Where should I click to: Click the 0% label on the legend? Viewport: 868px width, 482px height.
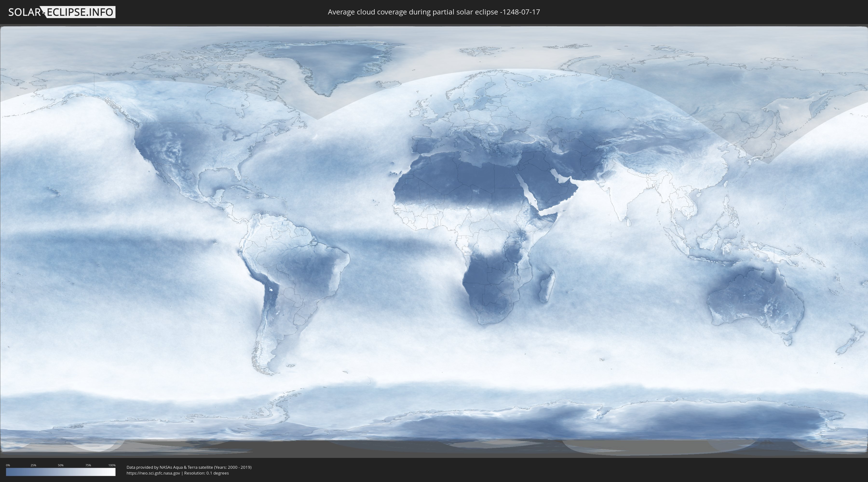[8, 465]
